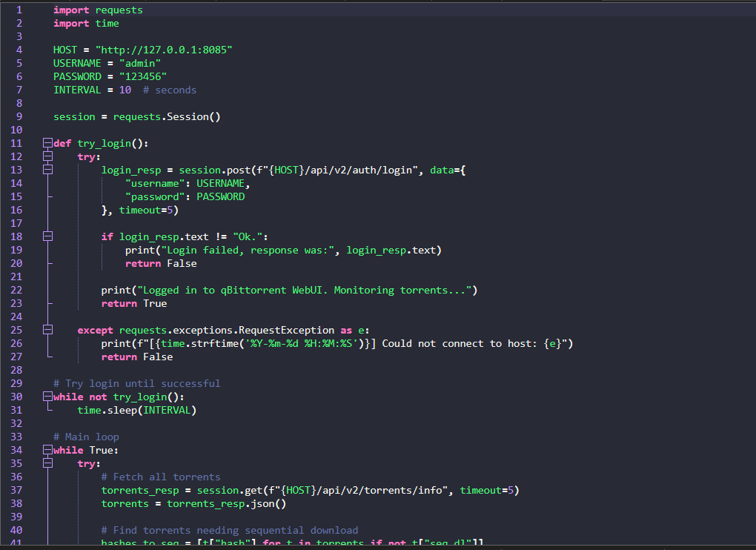Click '# Find torrents needing sequential download' comment
Screen dimensions: 756x550
(x=230, y=530)
